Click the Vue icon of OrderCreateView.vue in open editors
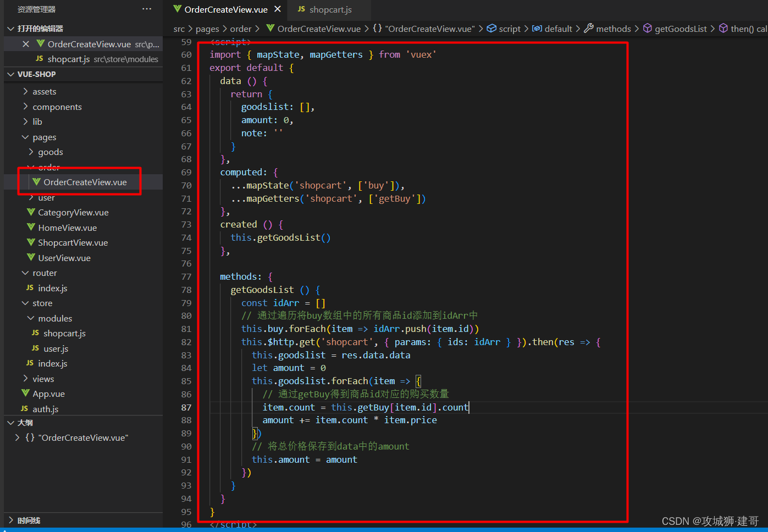The height and width of the screenshot is (532, 768). [x=41, y=44]
